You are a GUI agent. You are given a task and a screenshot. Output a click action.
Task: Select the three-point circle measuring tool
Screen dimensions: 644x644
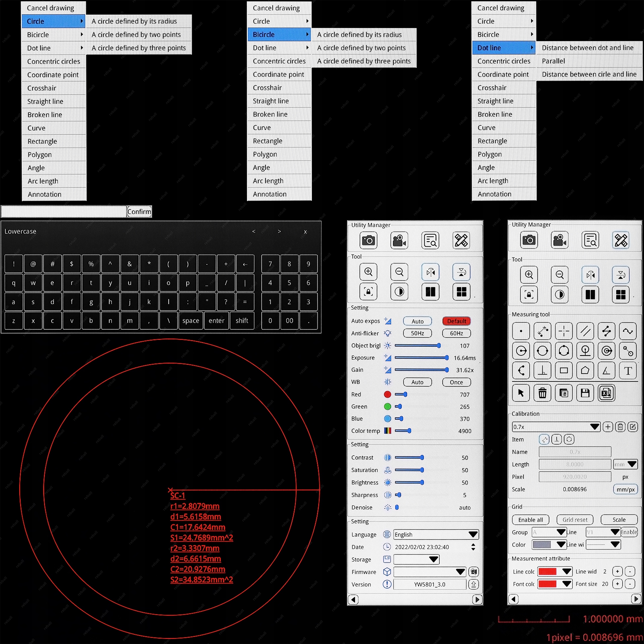point(564,351)
